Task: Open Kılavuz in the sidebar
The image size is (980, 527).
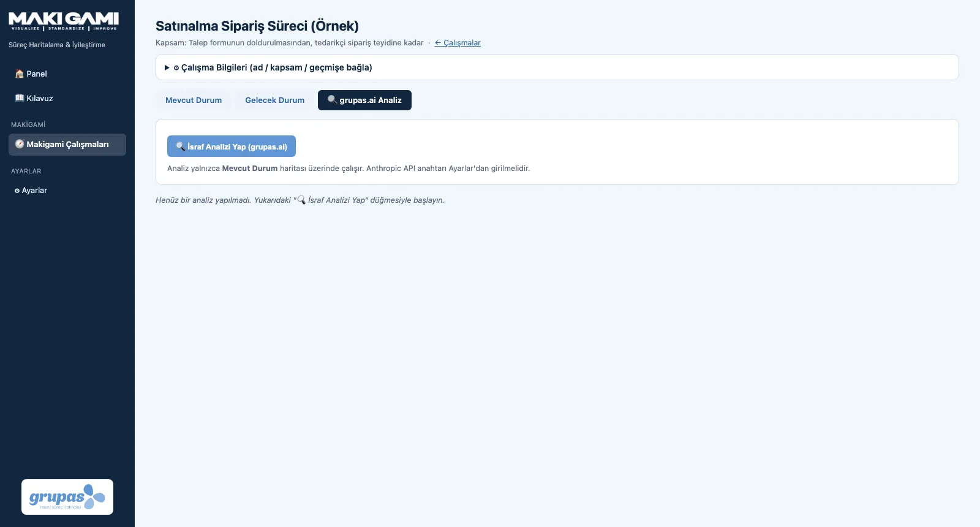Action: [x=67, y=98]
